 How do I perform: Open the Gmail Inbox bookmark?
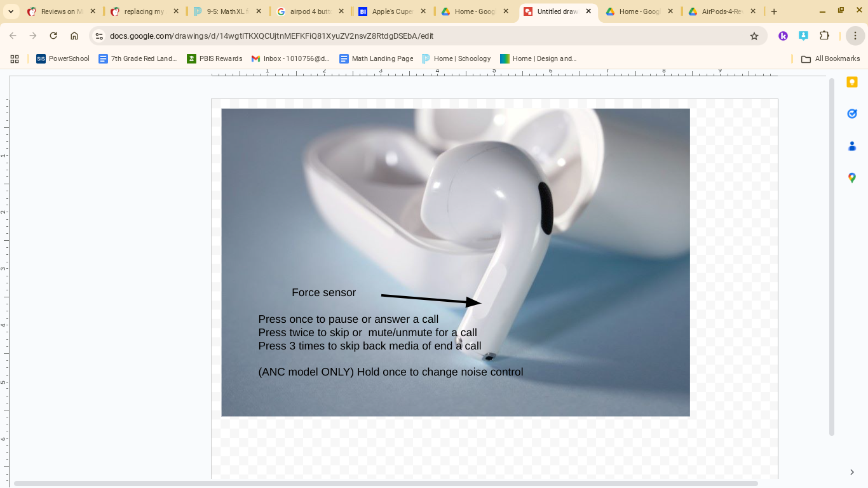(290, 58)
